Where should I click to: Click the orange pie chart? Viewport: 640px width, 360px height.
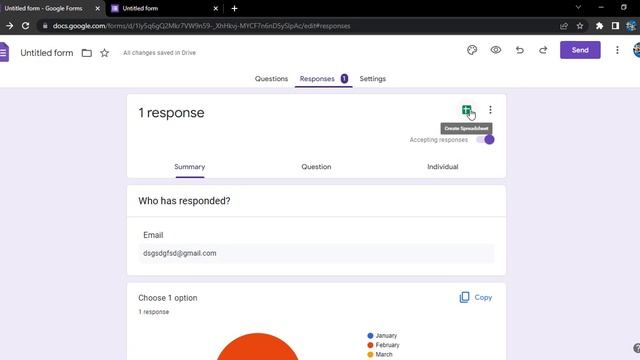point(258,347)
